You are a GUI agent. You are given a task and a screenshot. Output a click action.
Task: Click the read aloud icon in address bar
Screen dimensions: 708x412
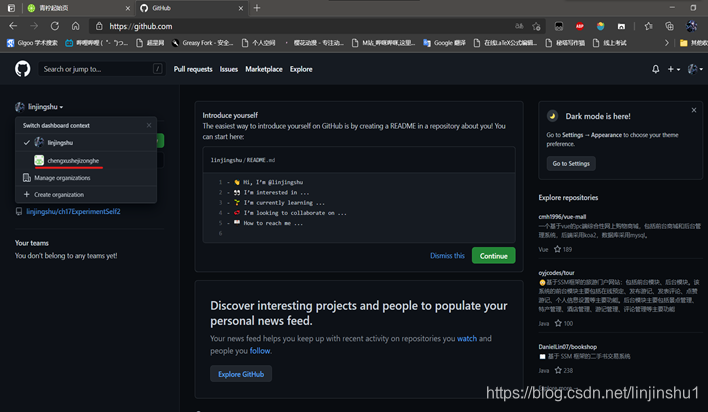point(519,26)
